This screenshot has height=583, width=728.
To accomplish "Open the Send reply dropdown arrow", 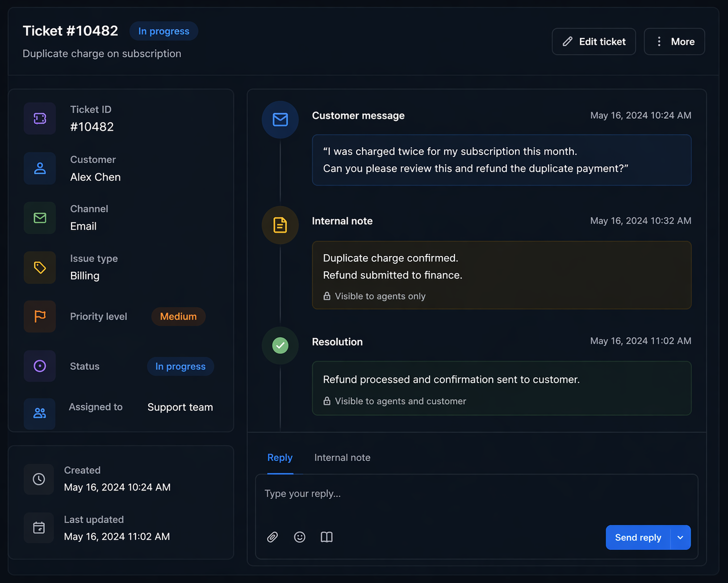I will (680, 537).
